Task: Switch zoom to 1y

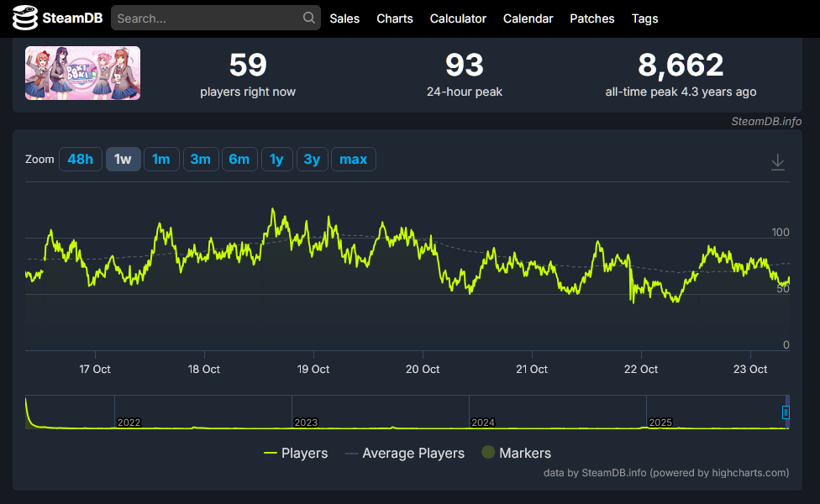Action: 276,159
